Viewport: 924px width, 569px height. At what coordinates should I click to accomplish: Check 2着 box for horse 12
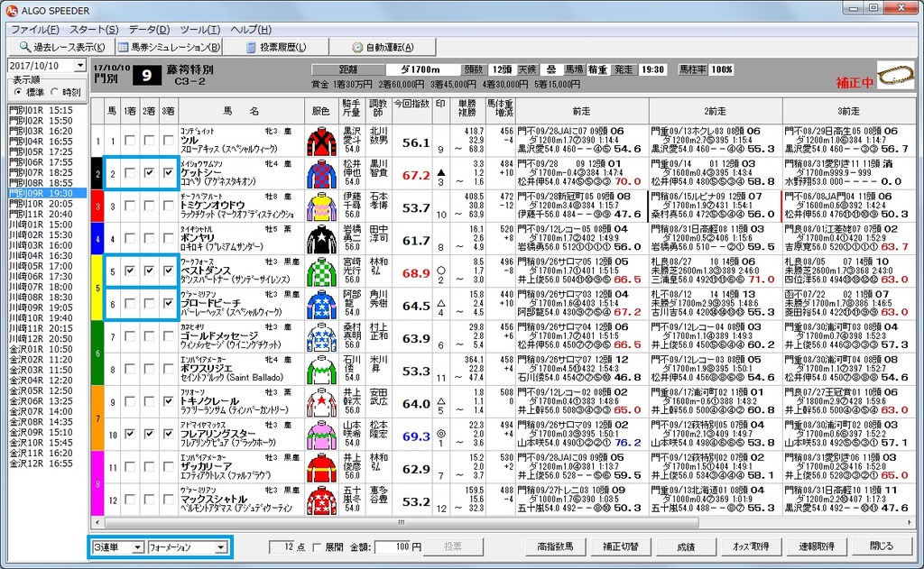(149, 500)
